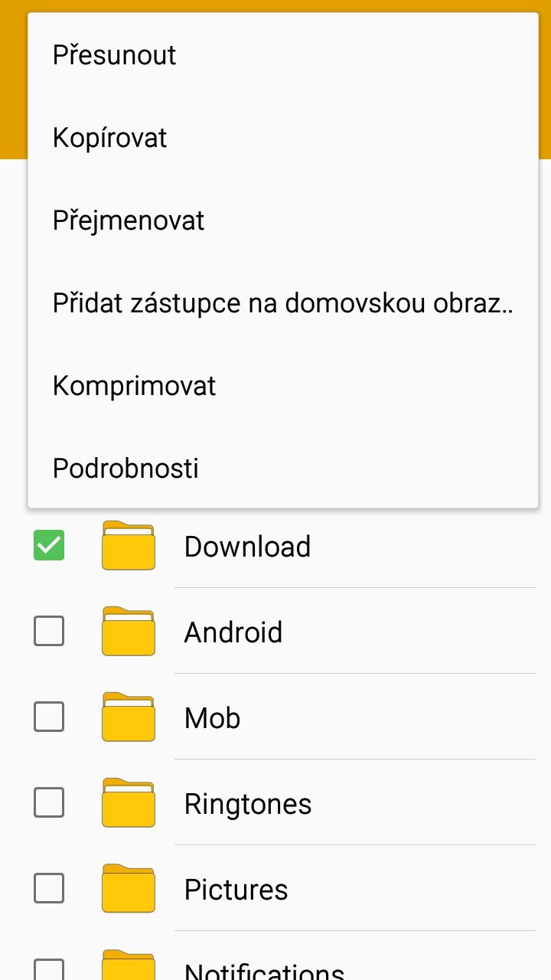Click the Mob folder icon
The height and width of the screenshot is (980, 551).
(x=128, y=717)
